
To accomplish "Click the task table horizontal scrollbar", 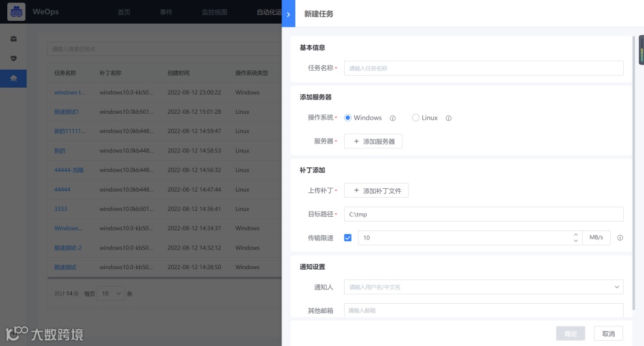I will click(165, 278).
